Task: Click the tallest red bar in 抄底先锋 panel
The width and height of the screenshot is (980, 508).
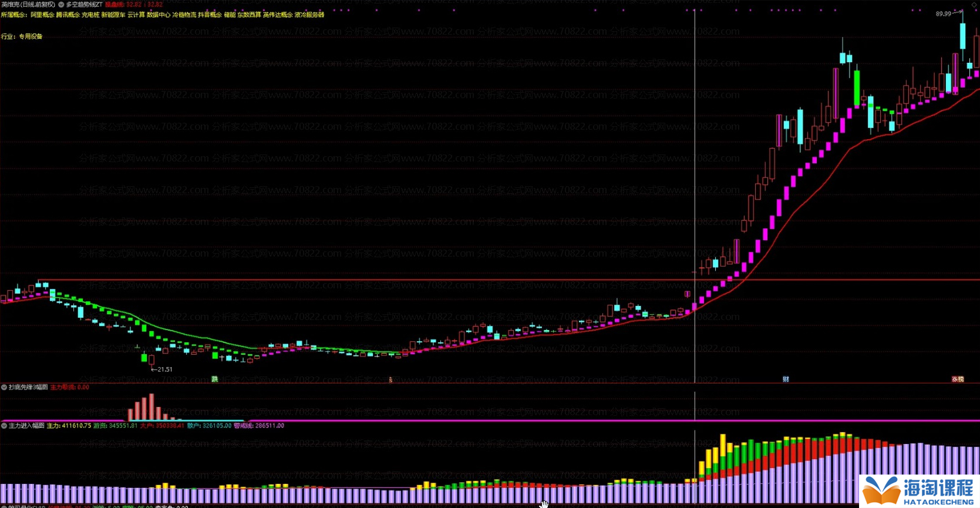Action: coord(151,406)
